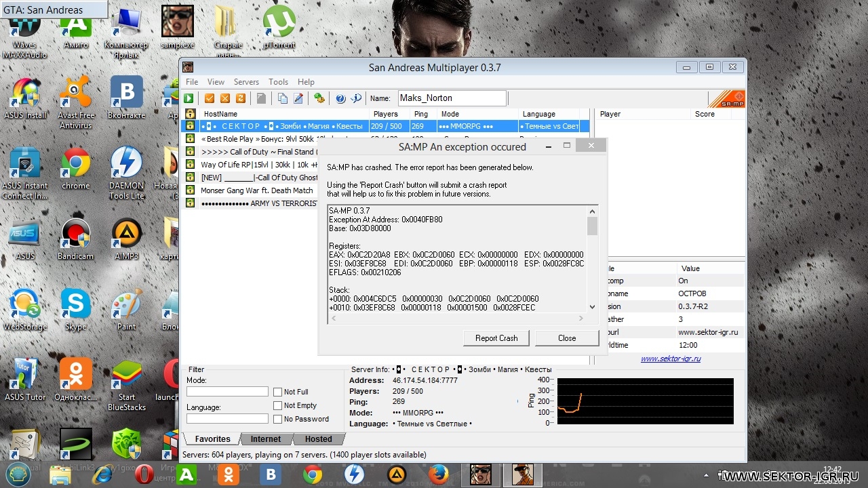Click the Server Properties pencil icon

point(298,98)
